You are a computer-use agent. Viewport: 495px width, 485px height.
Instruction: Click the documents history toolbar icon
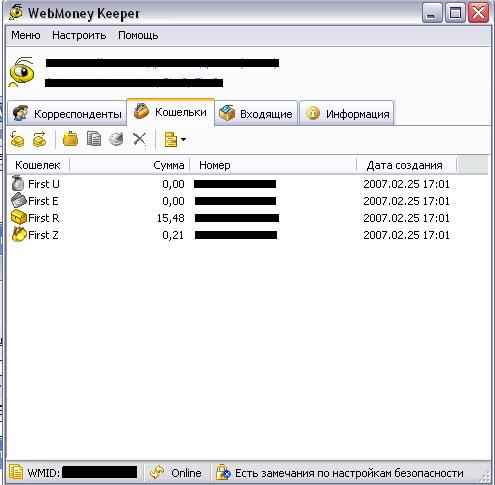click(94, 139)
